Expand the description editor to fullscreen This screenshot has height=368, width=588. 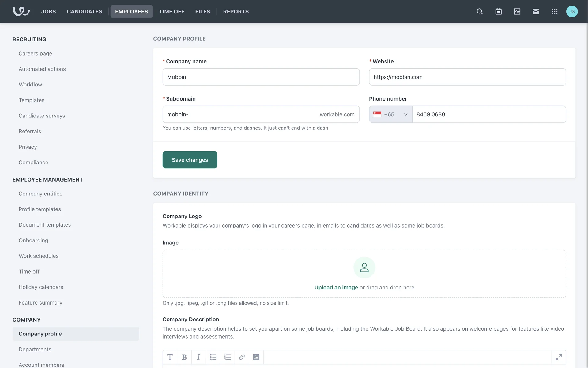(x=559, y=357)
